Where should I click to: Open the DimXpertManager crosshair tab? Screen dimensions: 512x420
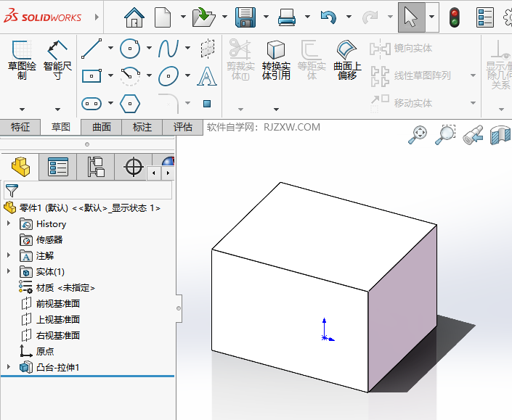pos(133,167)
